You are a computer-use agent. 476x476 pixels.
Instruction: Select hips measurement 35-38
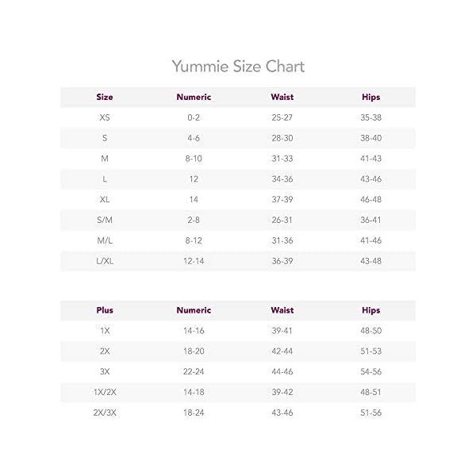[371, 117]
